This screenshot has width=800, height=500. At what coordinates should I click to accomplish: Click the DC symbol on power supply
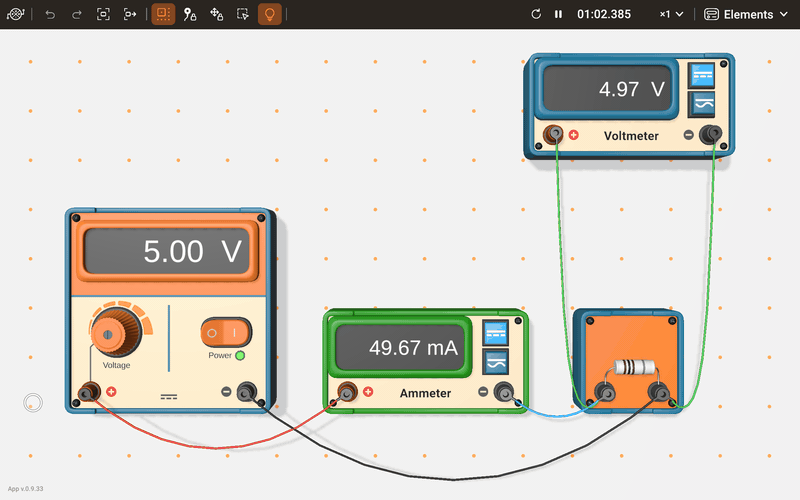tap(169, 396)
